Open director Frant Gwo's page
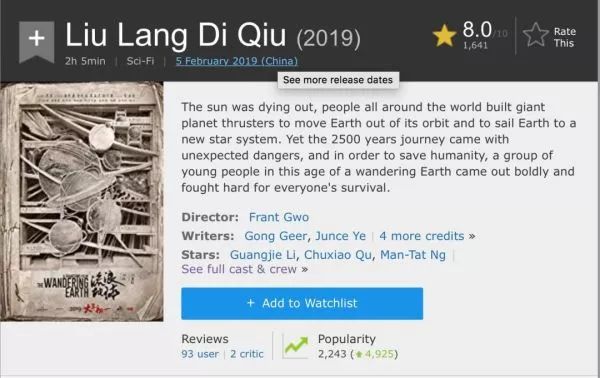 279,217
